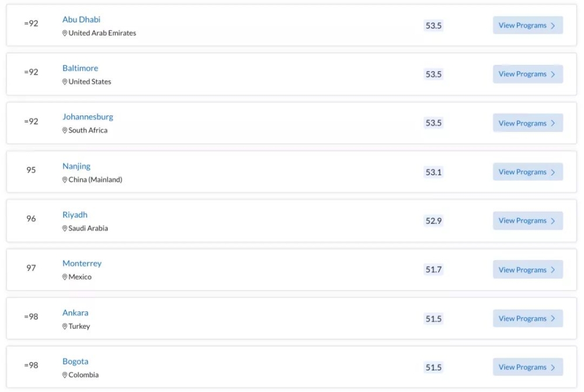Click the chevron arrow in Baltimore's View Programs button

click(552, 75)
